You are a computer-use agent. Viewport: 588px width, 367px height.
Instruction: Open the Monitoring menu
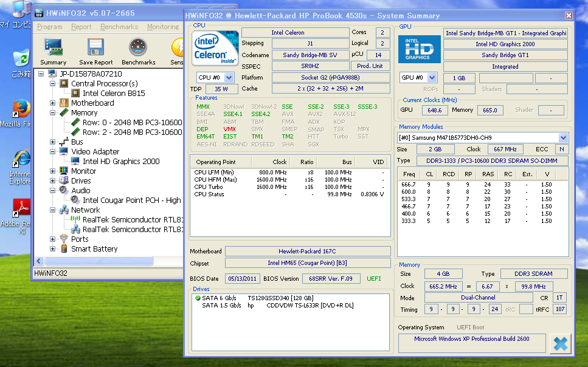[163, 27]
